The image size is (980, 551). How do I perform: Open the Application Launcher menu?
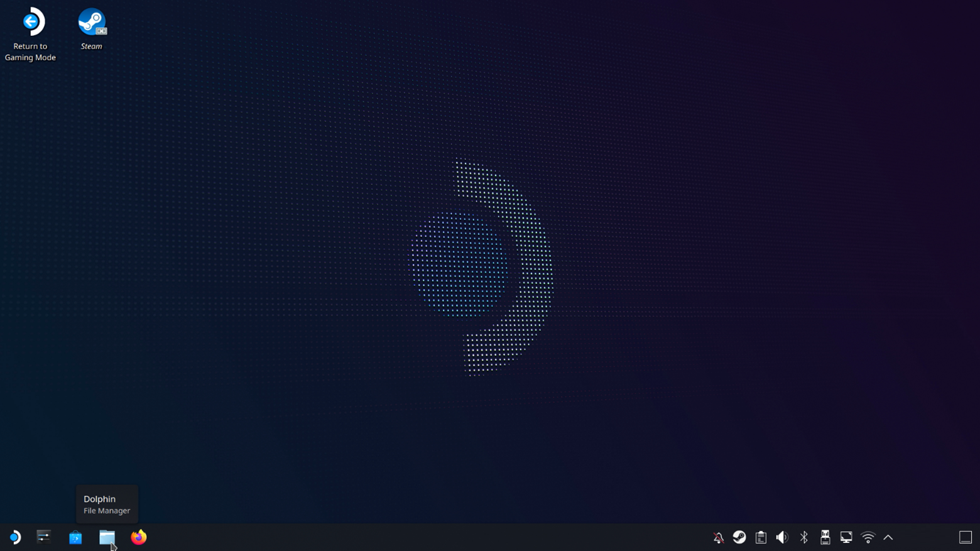[x=15, y=537]
